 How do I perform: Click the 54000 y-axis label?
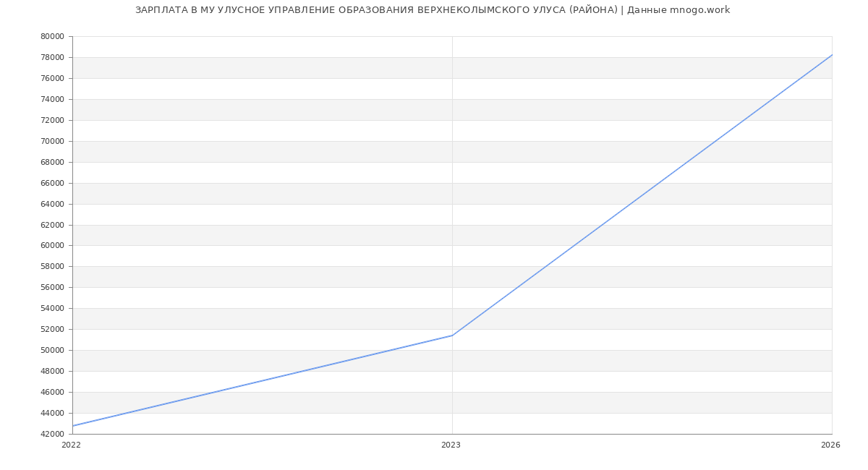(53, 308)
